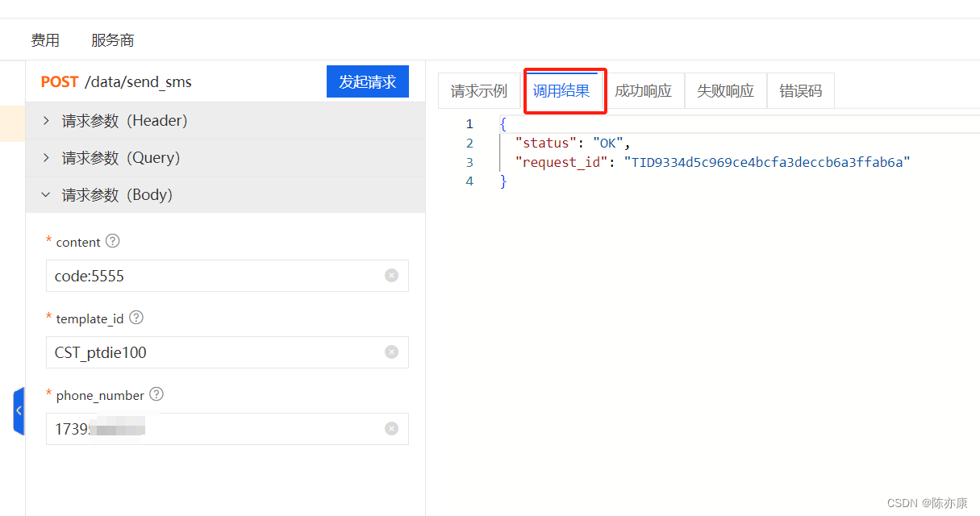Click line number 1 in the response gutter

pyautogui.click(x=469, y=124)
